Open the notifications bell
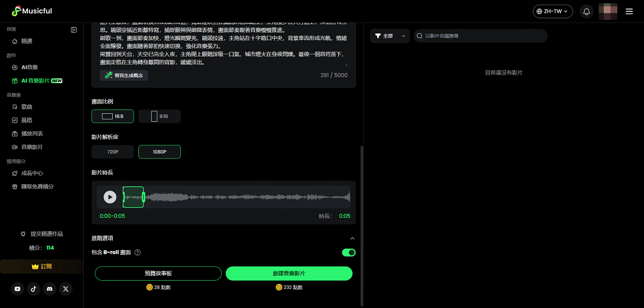Viewport: 644px width, 308px height. [x=587, y=11]
